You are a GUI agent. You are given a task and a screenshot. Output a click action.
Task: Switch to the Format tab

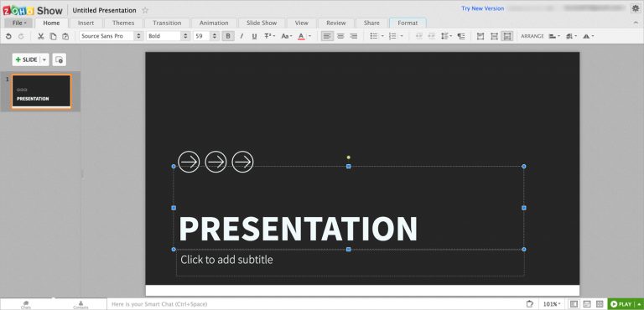408,23
